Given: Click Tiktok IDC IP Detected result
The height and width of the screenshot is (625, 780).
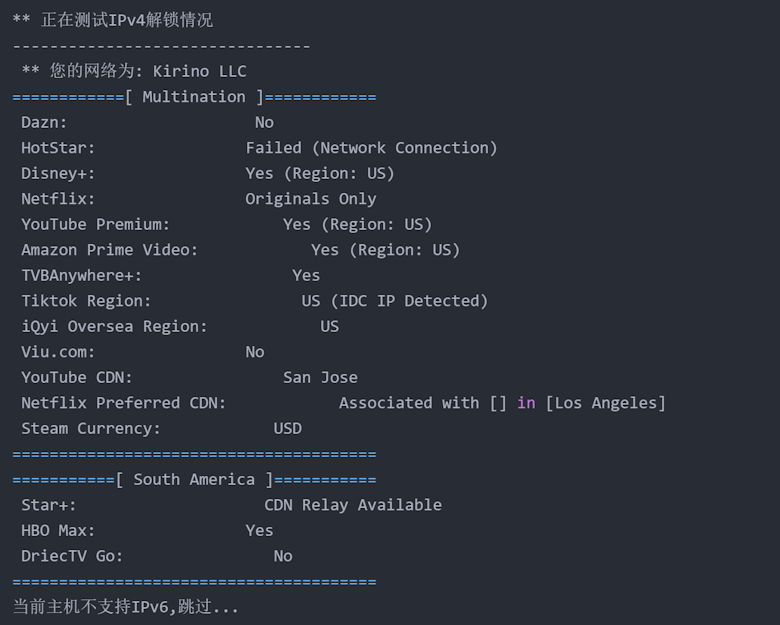Looking at the screenshot, I should point(394,301).
